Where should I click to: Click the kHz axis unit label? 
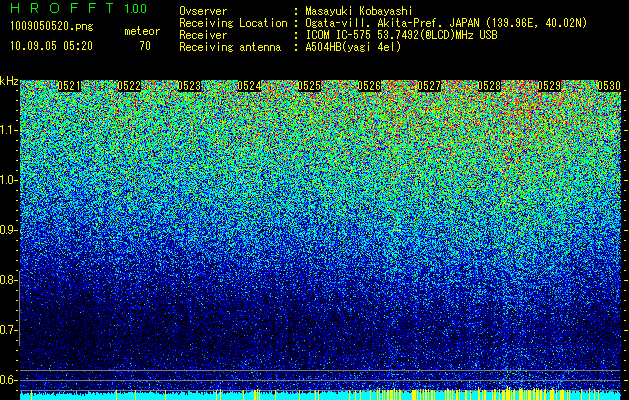[9, 81]
